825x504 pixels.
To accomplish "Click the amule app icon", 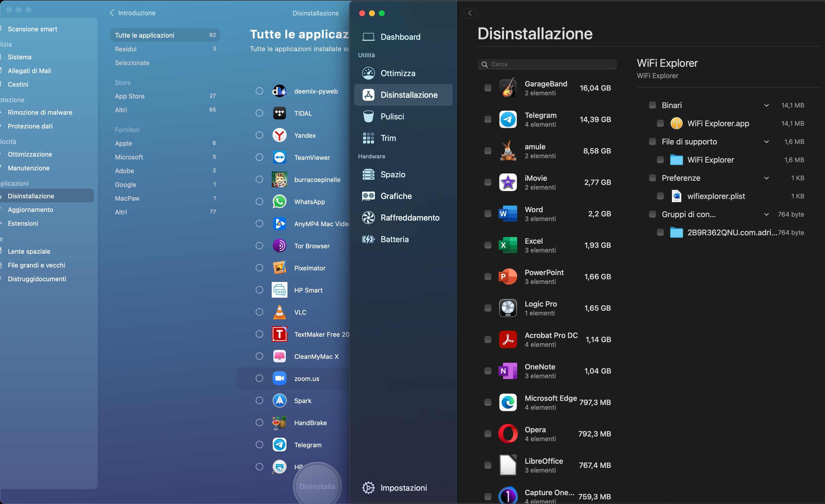I will (x=508, y=151).
